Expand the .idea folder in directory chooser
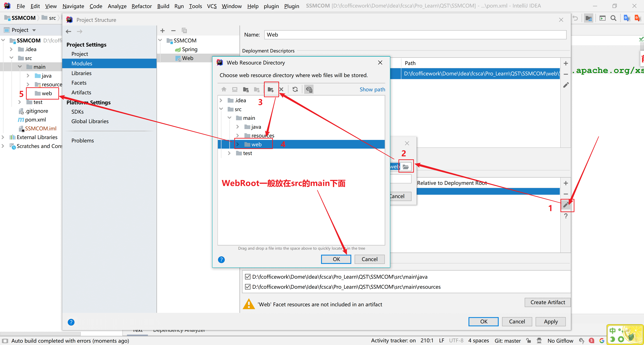The width and height of the screenshot is (644, 345). pos(221,100)
